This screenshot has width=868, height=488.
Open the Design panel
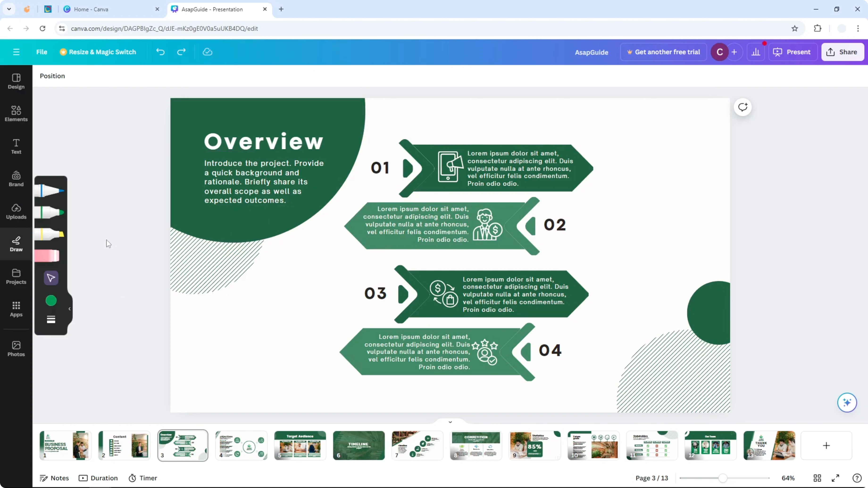[x=16, y=82]
